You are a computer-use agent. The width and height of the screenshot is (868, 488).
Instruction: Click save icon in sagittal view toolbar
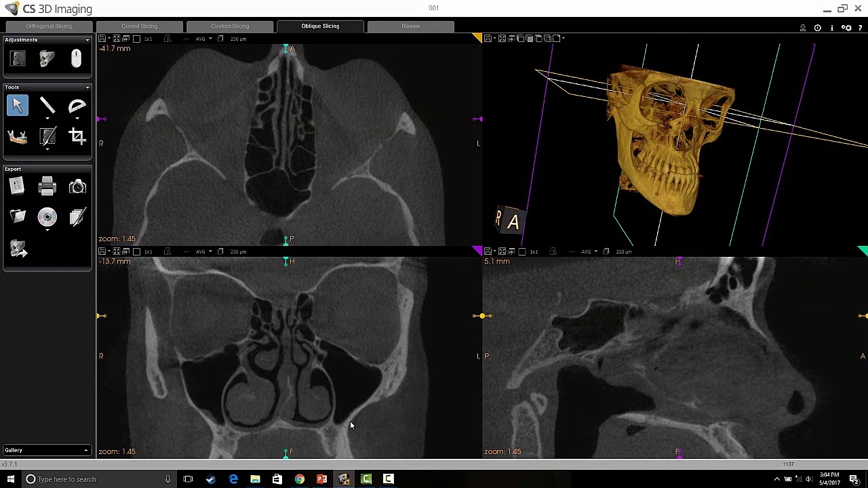488,251
